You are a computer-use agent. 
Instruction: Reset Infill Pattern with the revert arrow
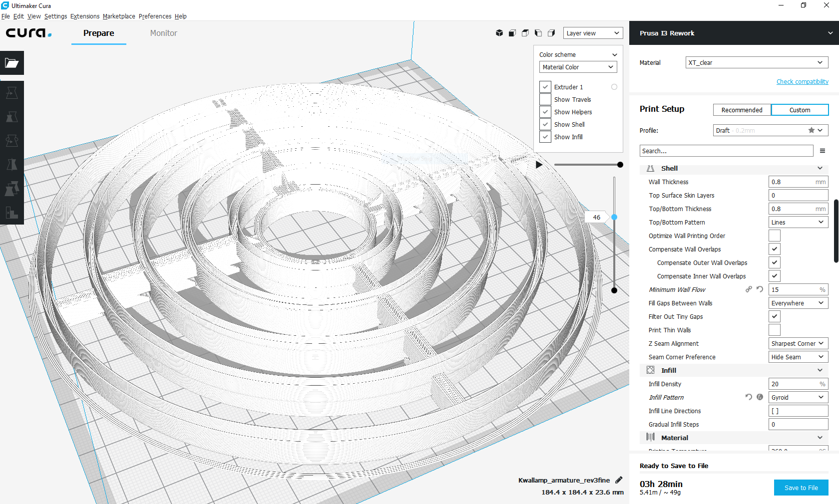point(749,397)
